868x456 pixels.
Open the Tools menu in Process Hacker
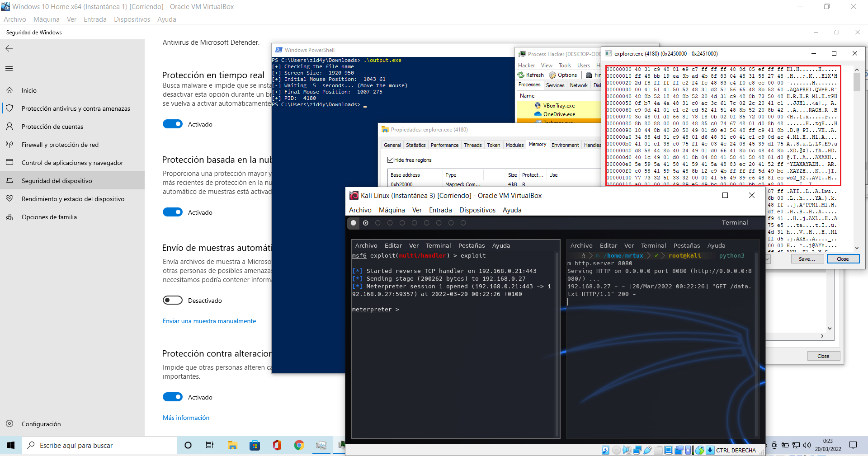(x=565, y=66)
